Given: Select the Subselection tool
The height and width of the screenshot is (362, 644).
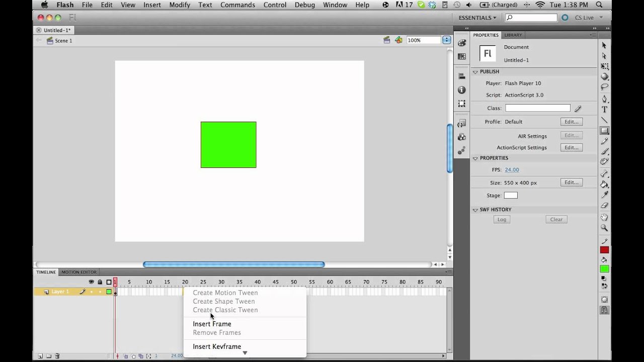Looking at the screenshot, I should coord(604,56).
